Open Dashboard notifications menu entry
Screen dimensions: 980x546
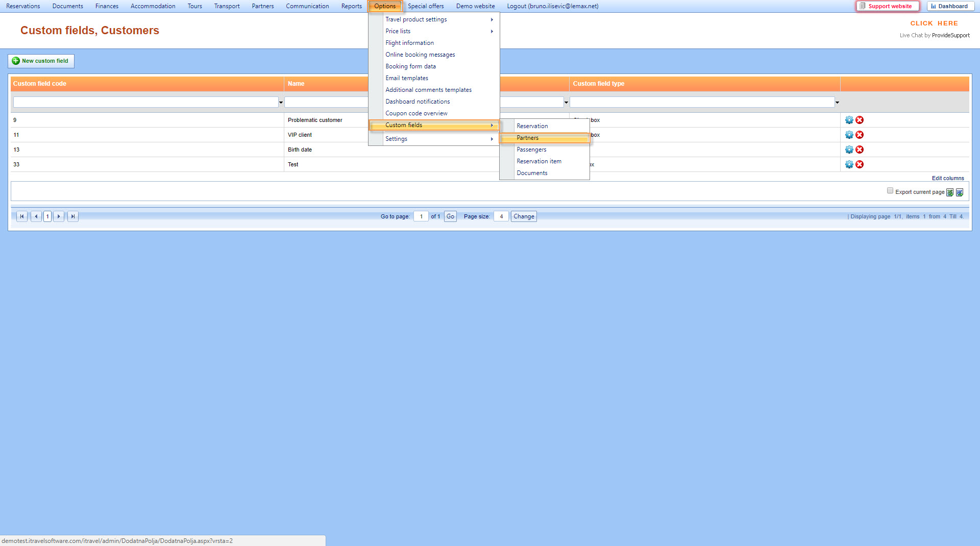[434, 102]
